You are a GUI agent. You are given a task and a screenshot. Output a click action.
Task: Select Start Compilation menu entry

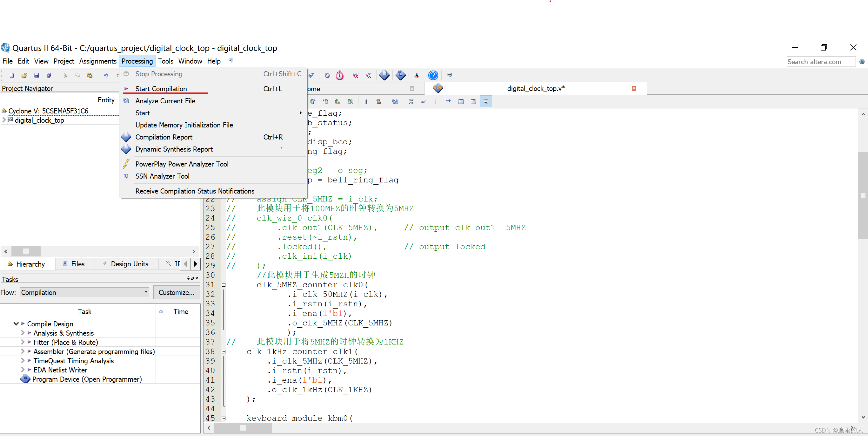pos(161,89)
